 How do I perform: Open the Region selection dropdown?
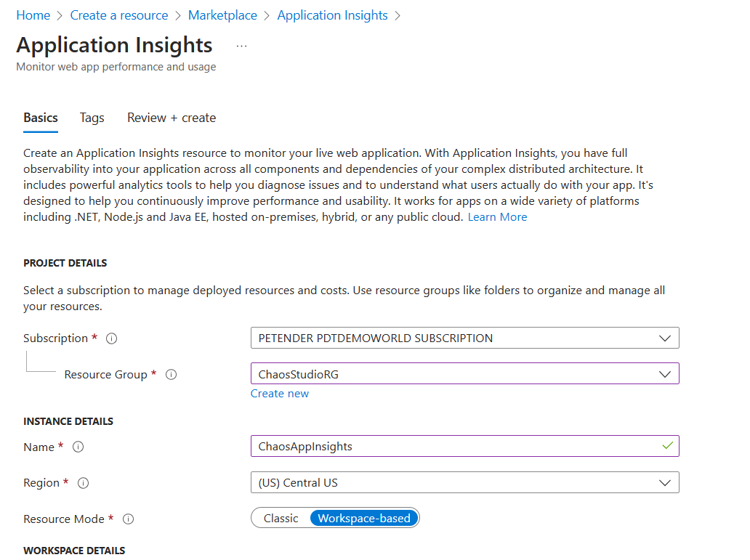[x=664, y=482]
